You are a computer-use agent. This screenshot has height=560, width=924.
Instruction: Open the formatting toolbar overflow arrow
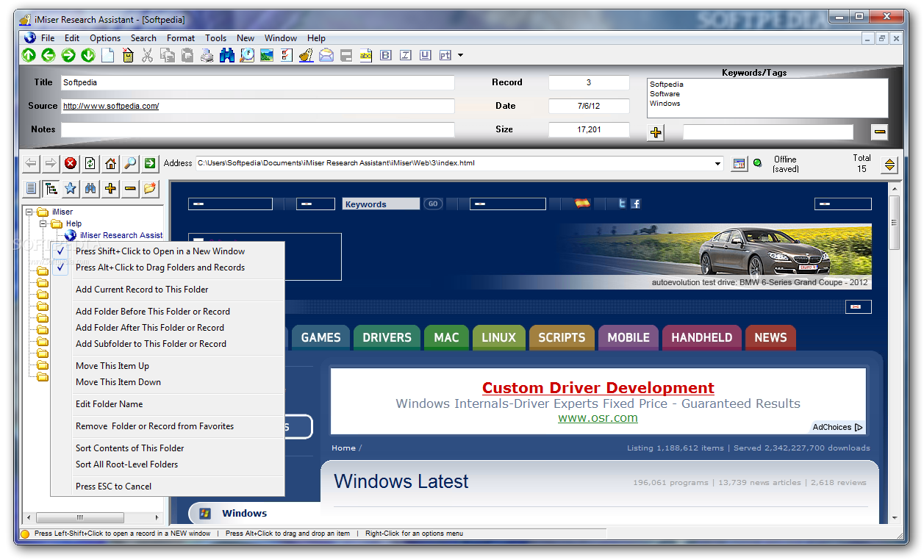[x=460, y=55]
